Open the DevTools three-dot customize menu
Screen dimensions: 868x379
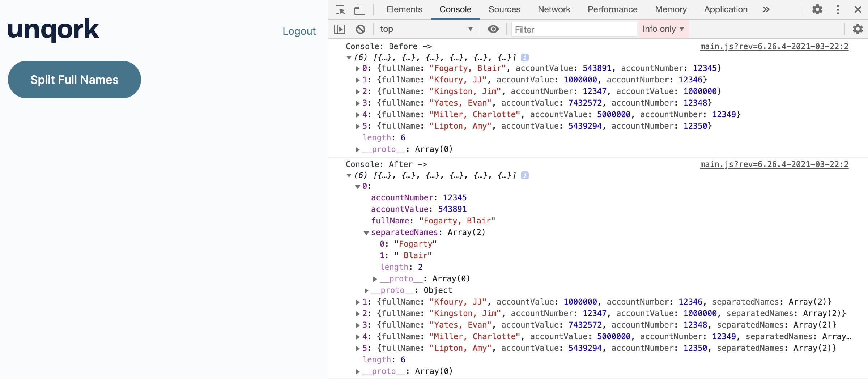838,9
